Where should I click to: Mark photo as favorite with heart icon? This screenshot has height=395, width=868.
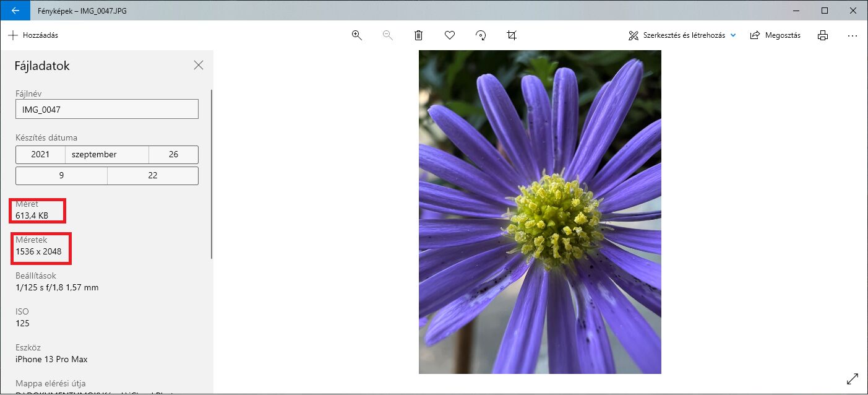[450, 35]
